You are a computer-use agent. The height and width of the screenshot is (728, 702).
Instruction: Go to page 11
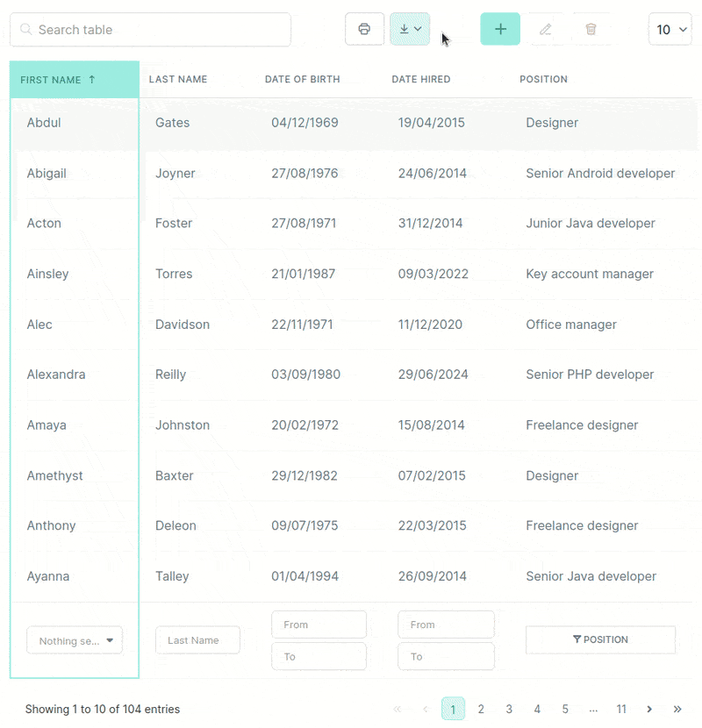pyautogui.click(x=621, y=709)
